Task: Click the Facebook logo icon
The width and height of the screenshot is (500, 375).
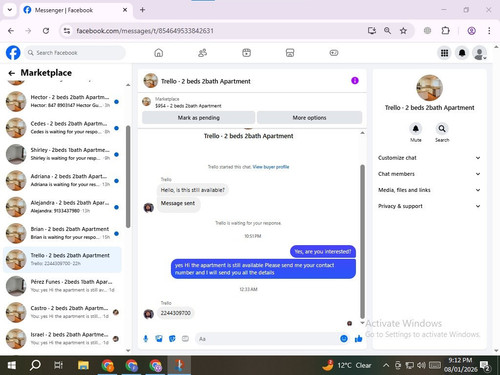Action: (13, 53)
